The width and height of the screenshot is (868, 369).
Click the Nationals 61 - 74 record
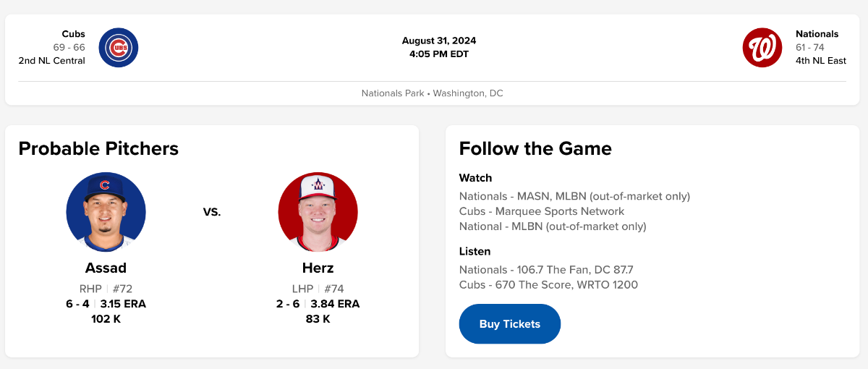click(x=809, y=48)
